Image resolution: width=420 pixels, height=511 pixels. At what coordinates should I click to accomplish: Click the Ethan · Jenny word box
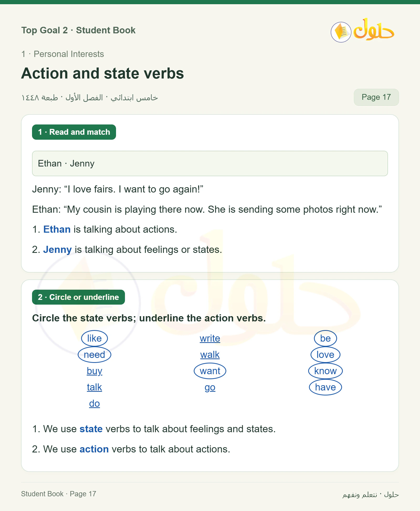210,163
